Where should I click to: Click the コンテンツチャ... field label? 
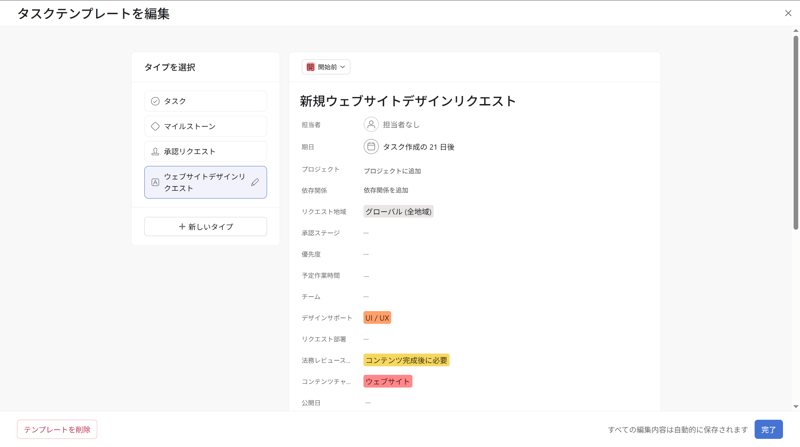click(x=326, y=382)
